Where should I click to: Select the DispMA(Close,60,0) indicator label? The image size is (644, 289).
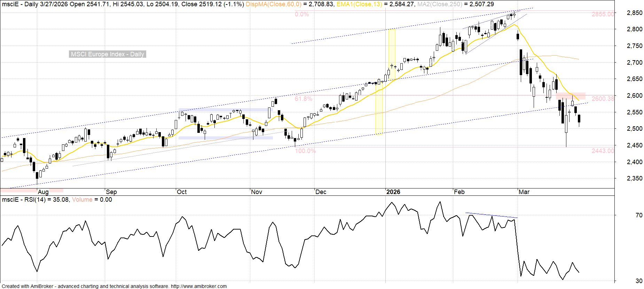click(274, 4)
